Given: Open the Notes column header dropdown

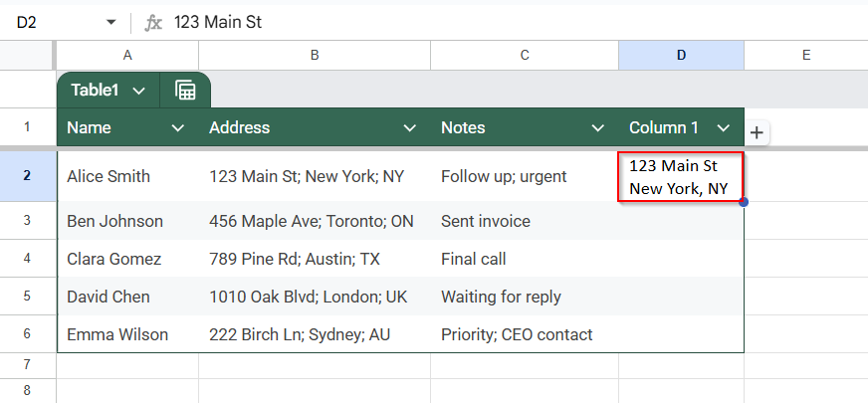Looking at the screenshot, I should point(598,128).
